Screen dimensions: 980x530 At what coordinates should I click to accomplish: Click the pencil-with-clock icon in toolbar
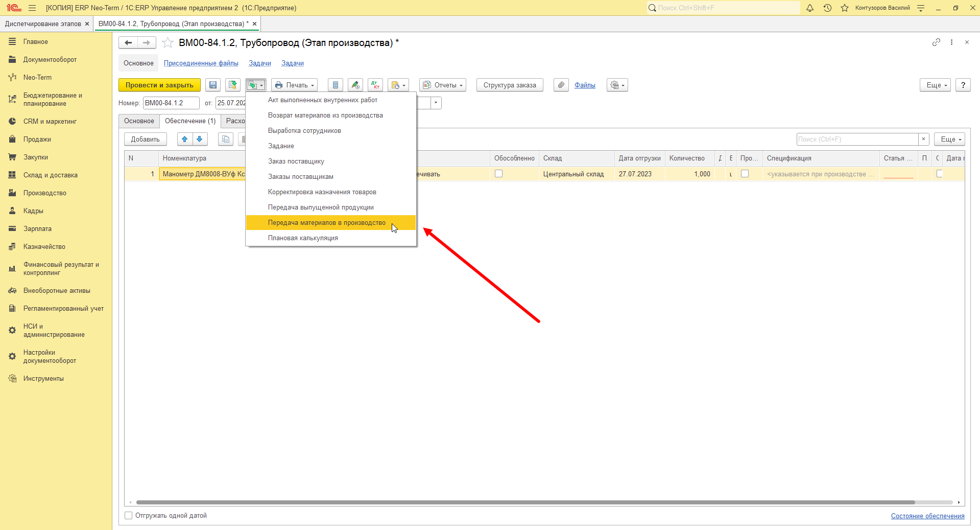point(355,85)
